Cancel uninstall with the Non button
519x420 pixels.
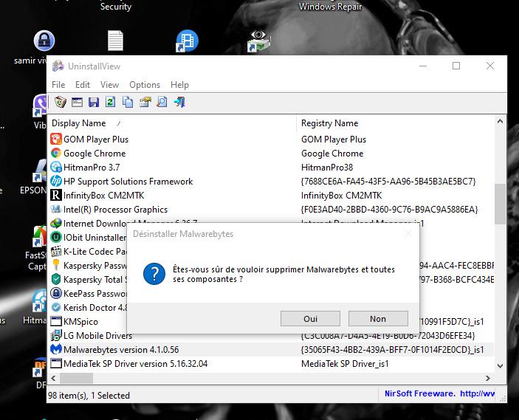[x=378, y=318]
